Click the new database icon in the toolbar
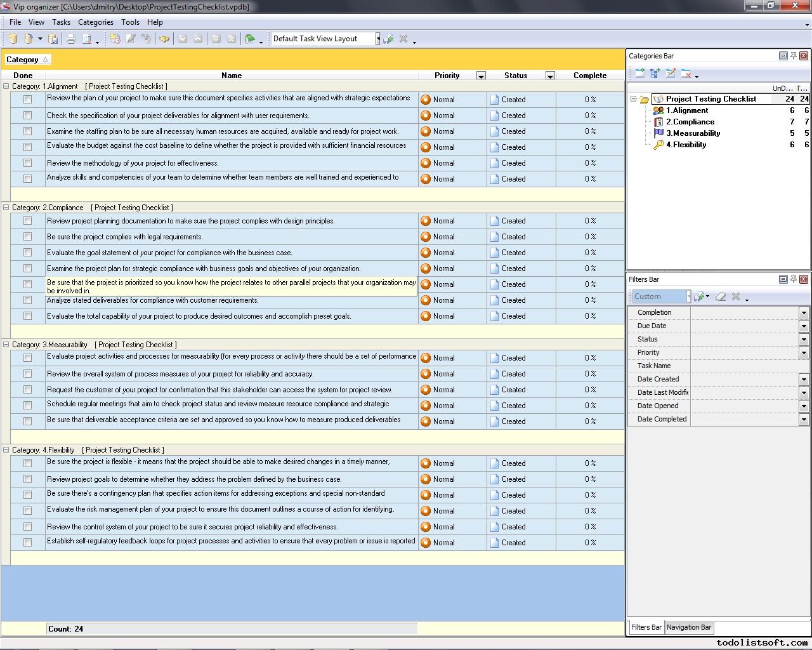 13,39
